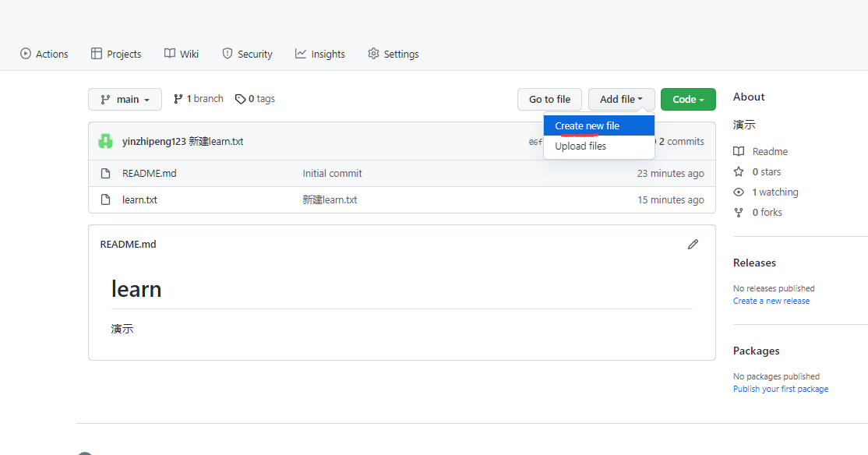Image resolution: width=868 pixels, height=455 pixels.
Task: View the 1 branch link
Action: pos(198,98)
